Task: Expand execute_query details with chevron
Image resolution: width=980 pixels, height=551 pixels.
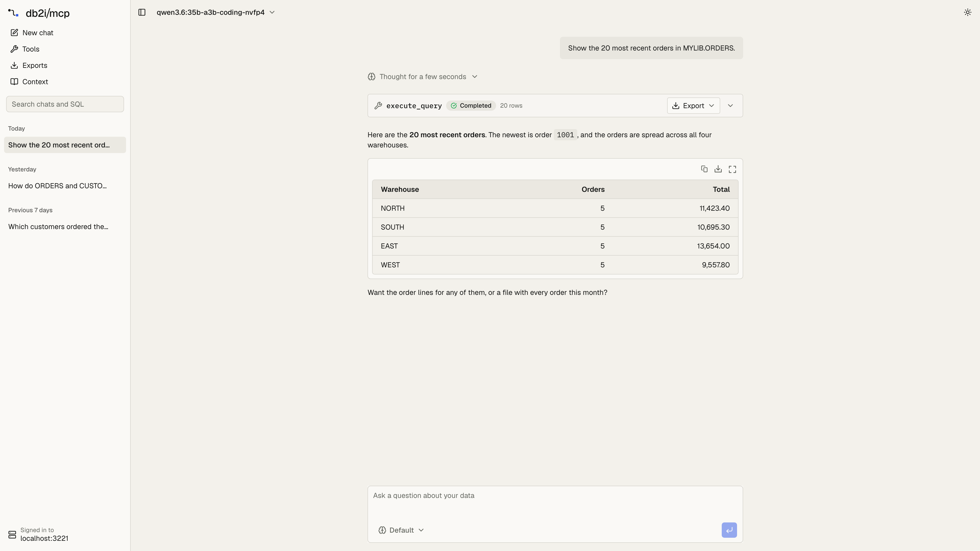Action: 730,106
